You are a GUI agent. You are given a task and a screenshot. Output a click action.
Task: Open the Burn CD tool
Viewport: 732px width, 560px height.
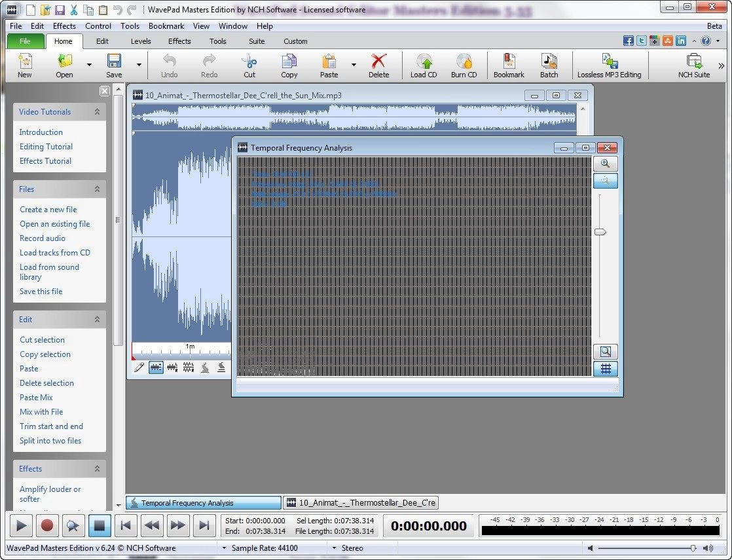coord(464,65)
